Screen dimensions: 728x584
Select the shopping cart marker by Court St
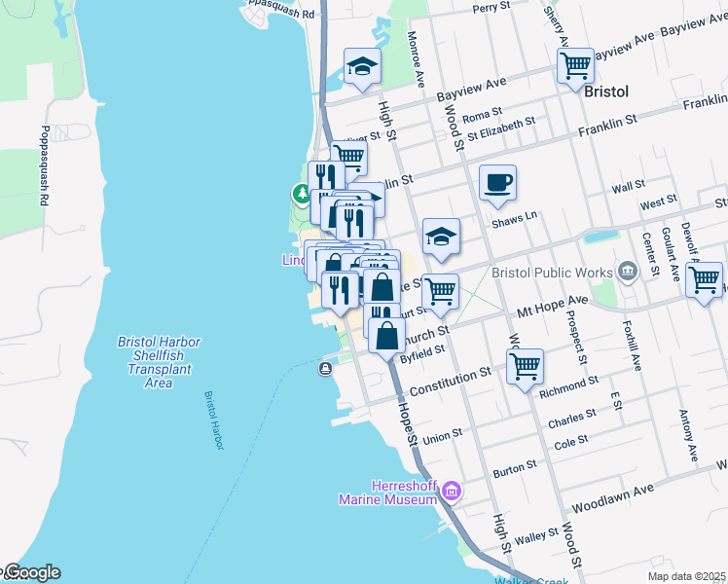pos(440,295)
